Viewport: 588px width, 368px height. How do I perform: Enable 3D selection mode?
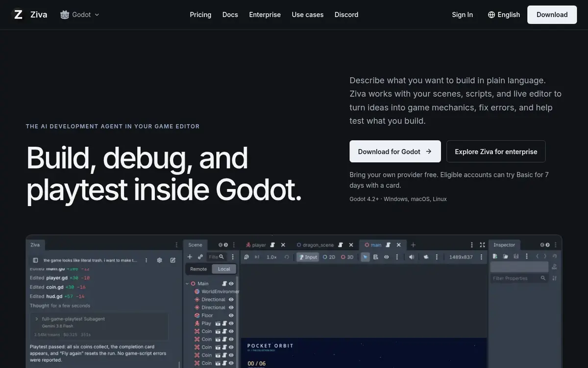tap(347, 257)
